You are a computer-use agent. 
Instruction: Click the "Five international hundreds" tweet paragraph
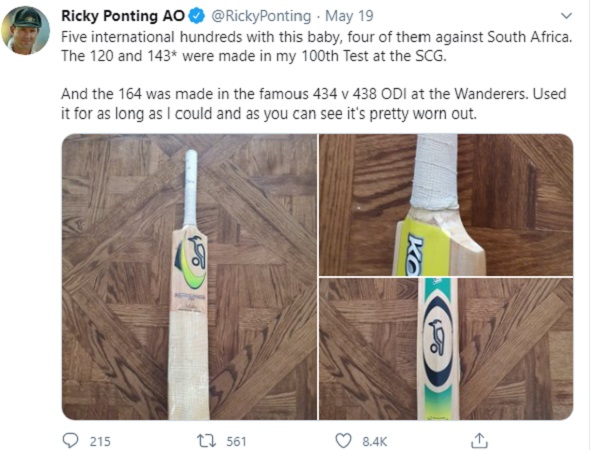pyautogui.click(x=312, y=45)
